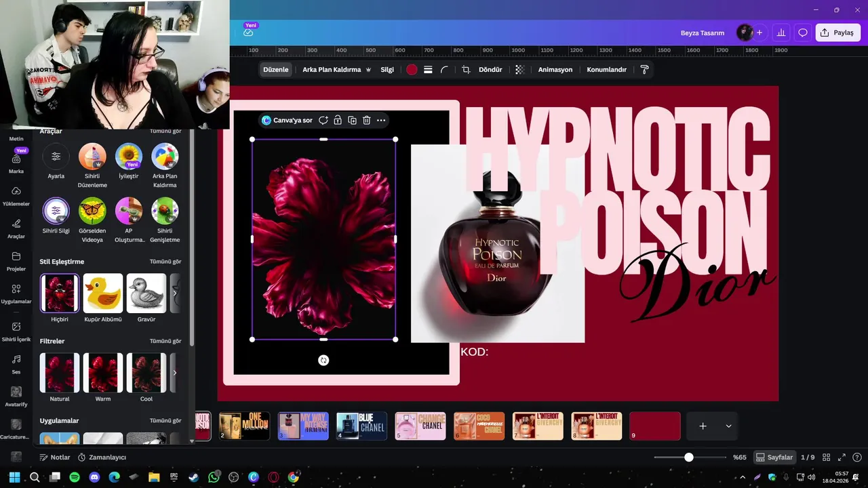Screen dimensions: 868x488
Task: Expand add-page options chevron
Action: click(x=728, y=426)
